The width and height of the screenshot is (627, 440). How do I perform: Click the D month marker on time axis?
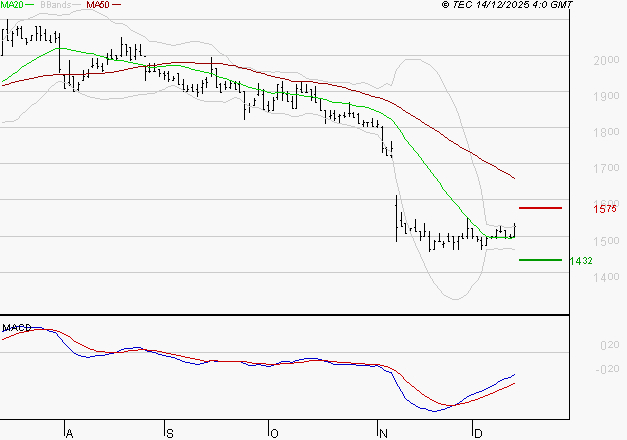478,434
